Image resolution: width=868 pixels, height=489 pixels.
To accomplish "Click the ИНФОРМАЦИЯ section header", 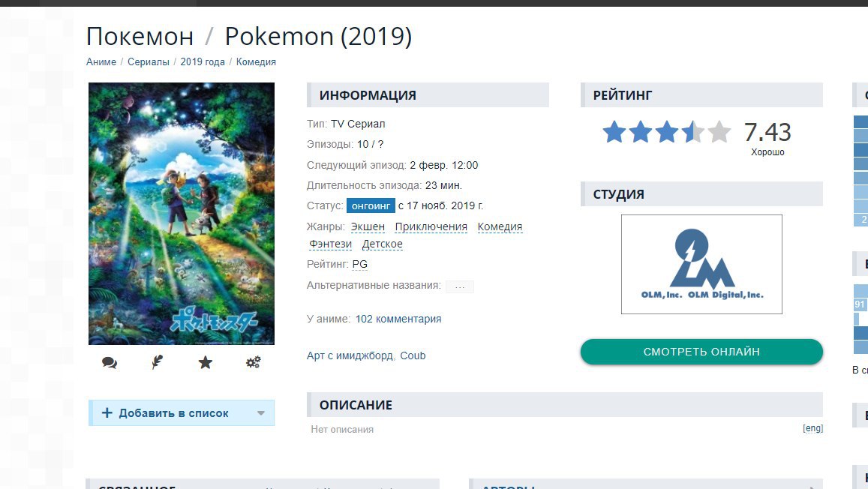I will pyautogui.click(x=428, y=95).
